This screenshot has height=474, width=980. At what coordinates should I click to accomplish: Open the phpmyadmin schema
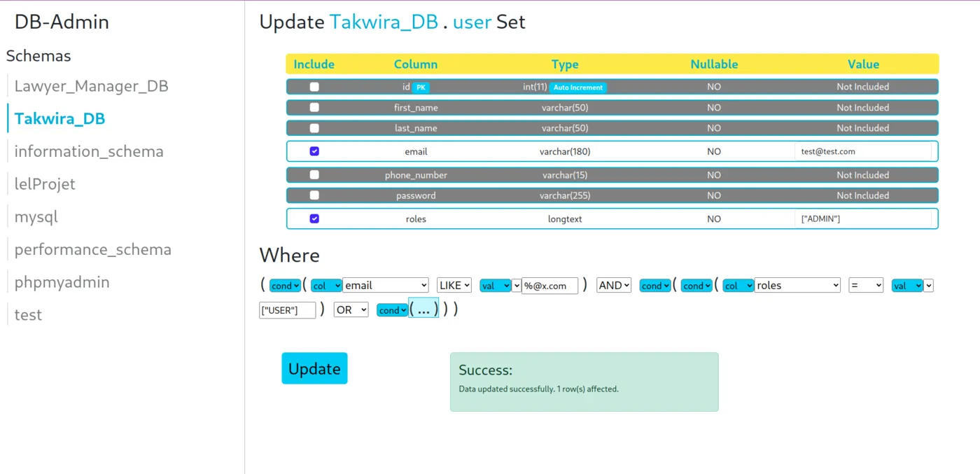tap(62, 281)
